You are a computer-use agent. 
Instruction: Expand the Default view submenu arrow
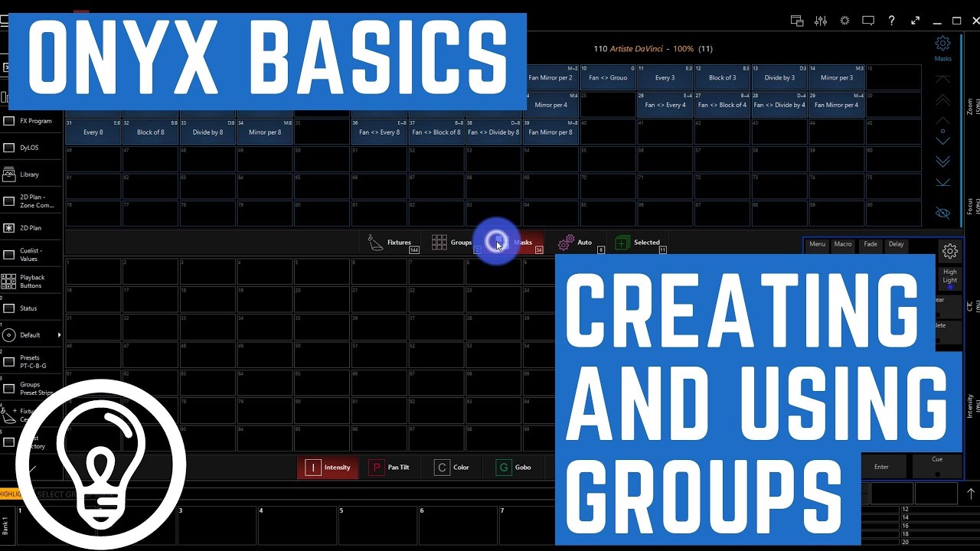pyautogui.click(x=59, y=335)
